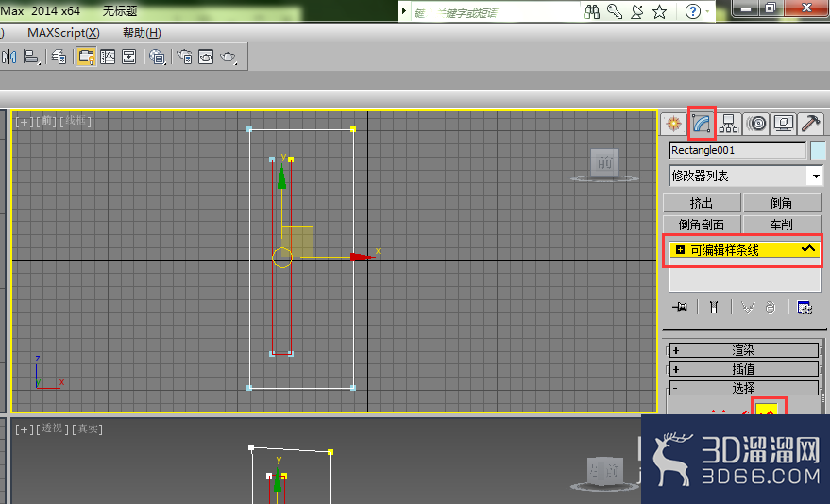830x504 pixels.
Task: Expand the 可编辑样条线 stack entry
Action: 680,250
